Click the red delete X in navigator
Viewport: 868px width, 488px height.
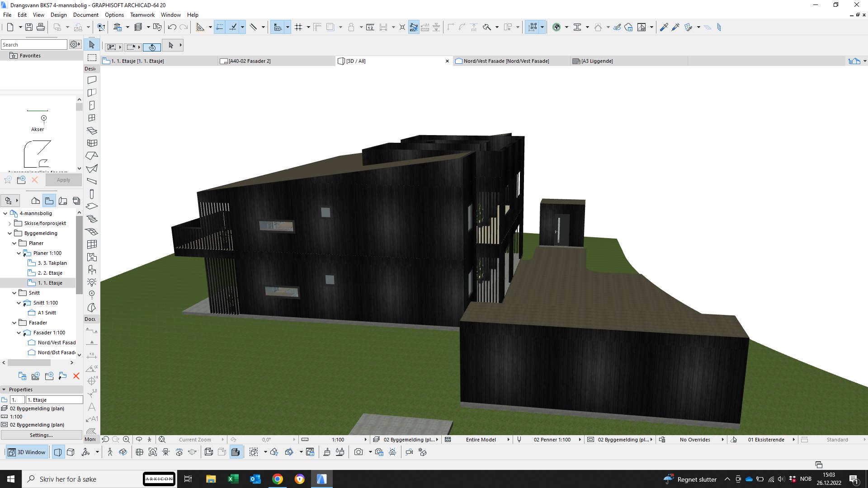point(76,376)
